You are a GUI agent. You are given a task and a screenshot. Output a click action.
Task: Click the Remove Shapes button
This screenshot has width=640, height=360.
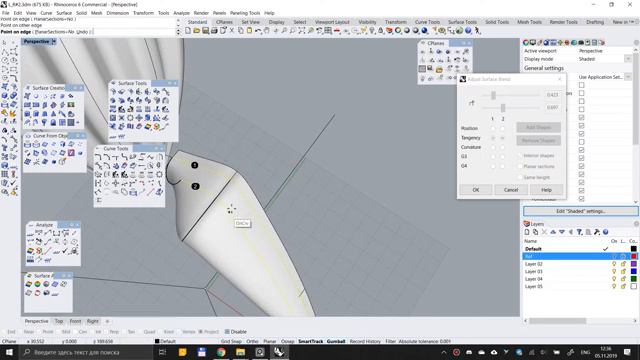point(538,140)
